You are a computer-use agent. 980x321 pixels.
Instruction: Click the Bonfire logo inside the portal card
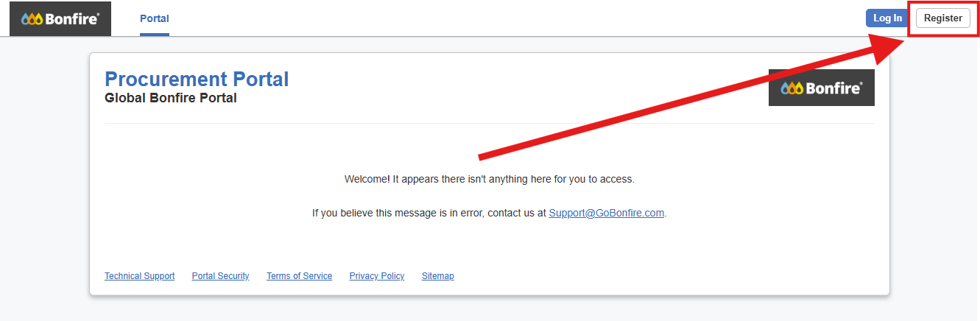tap(822, 88)
